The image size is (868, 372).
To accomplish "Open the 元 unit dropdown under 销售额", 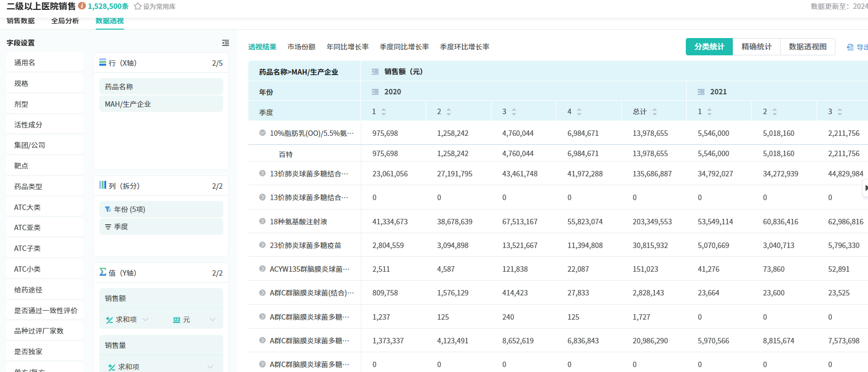I will [213, 320].
